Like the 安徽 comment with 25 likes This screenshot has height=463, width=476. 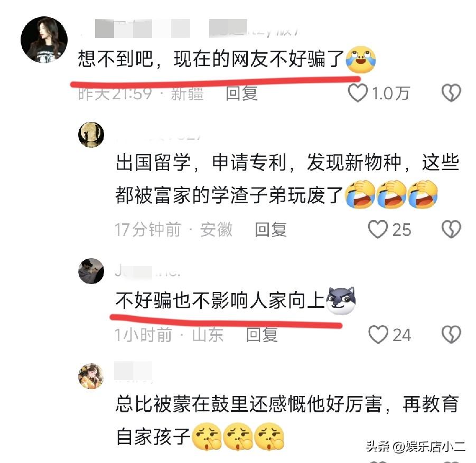[378, 229]
